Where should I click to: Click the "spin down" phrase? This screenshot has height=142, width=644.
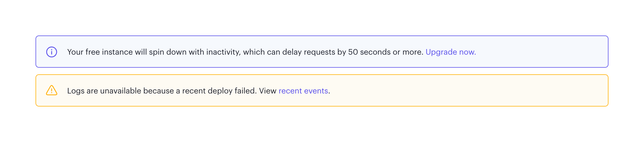(x=168, y=52)
